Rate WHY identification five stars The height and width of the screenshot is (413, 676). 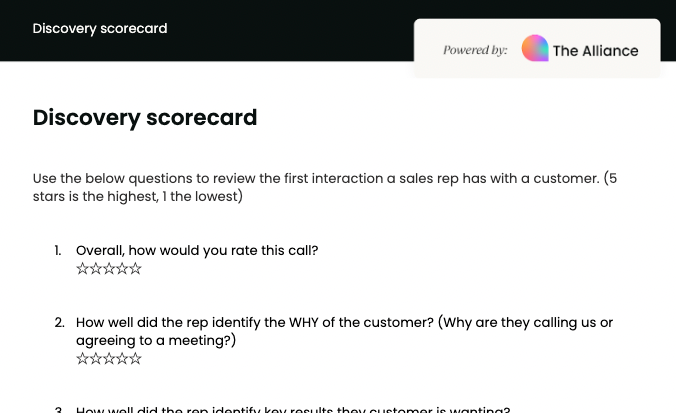(x=135, y=359)
